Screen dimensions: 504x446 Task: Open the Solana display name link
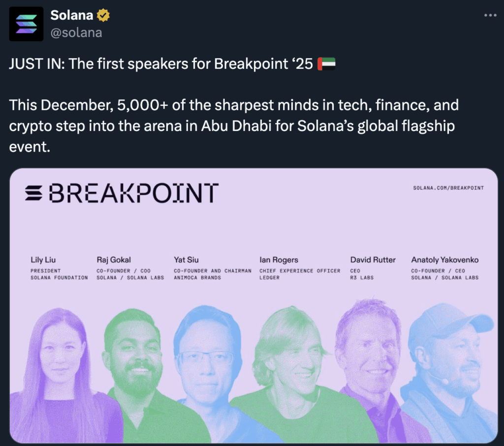pyautogui.click(x=71, y=15)
